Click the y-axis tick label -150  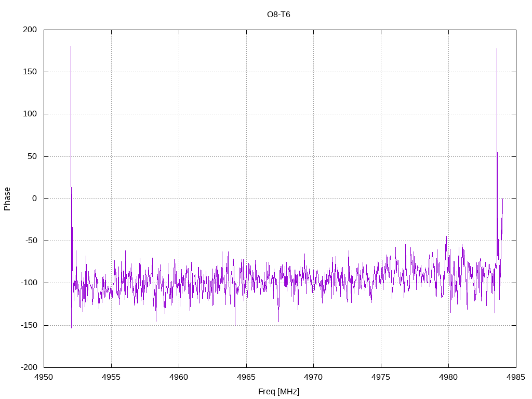coord(29,325)
